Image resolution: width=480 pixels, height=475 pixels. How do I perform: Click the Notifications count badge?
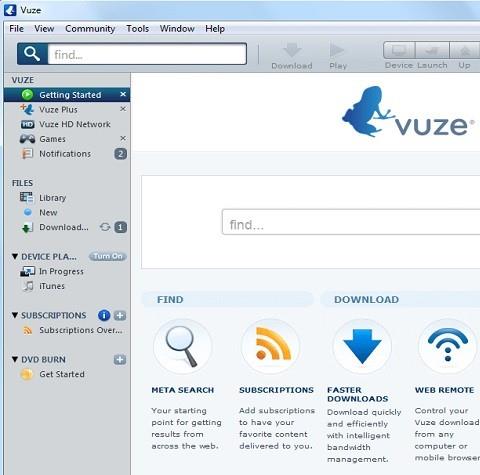click(121, 154)
